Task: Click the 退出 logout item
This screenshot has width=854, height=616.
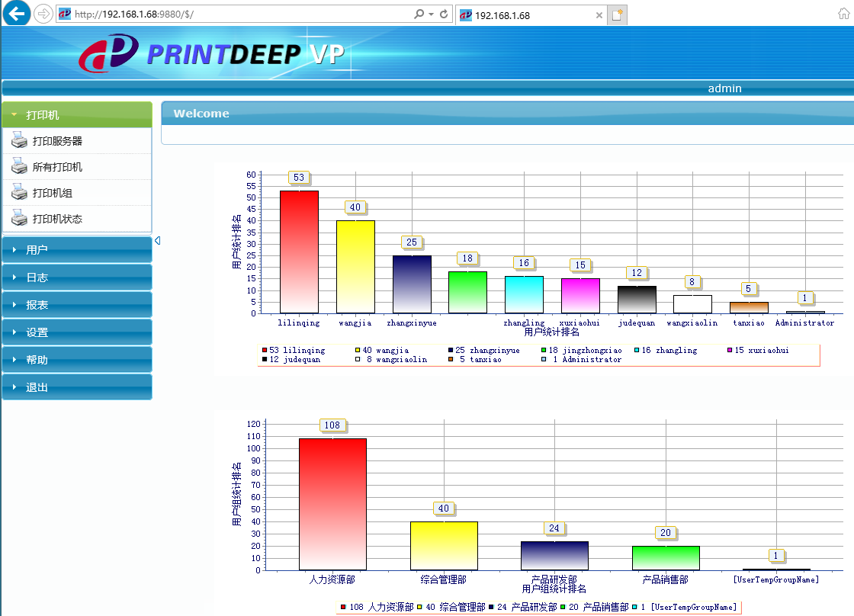Action: click(x=77, y=387)
